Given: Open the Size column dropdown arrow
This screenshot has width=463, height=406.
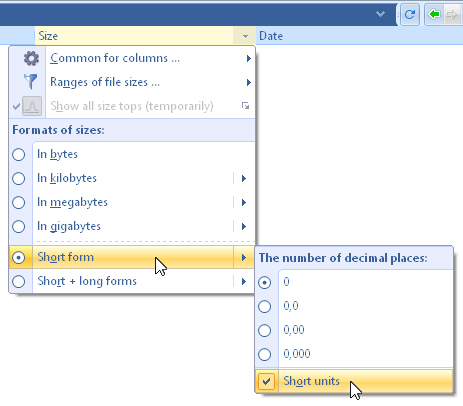Looking at the screenshot, I should point(245,36).
